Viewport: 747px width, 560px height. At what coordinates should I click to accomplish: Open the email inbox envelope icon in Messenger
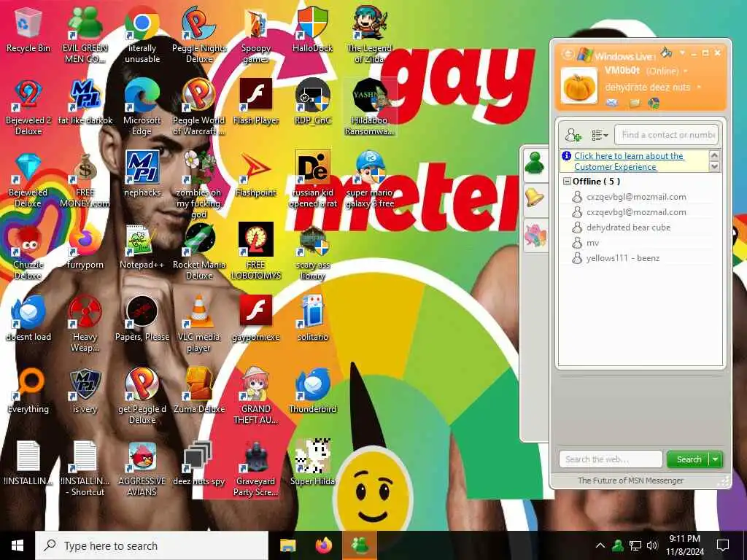(x=612, y=102)
